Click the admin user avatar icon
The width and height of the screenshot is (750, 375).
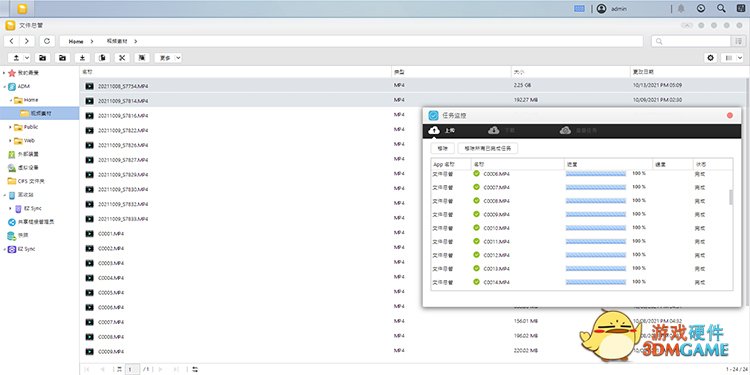[x=601, y=9]
